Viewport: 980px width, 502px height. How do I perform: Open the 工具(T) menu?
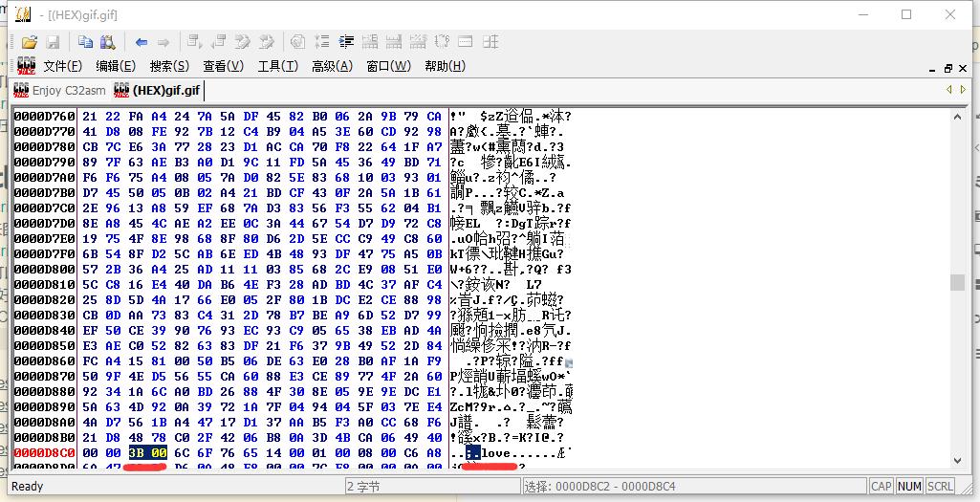pos(277,66)
